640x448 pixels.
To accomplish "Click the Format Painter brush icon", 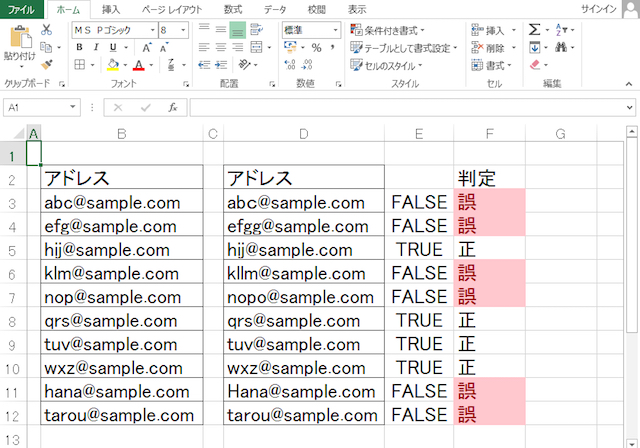I will point(47,64).
